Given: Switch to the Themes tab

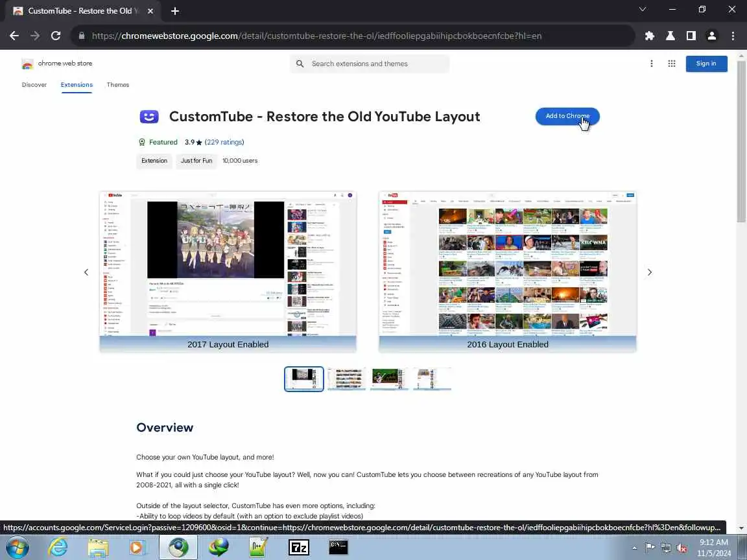Looking at the screenshot, I should pos(117,85).
